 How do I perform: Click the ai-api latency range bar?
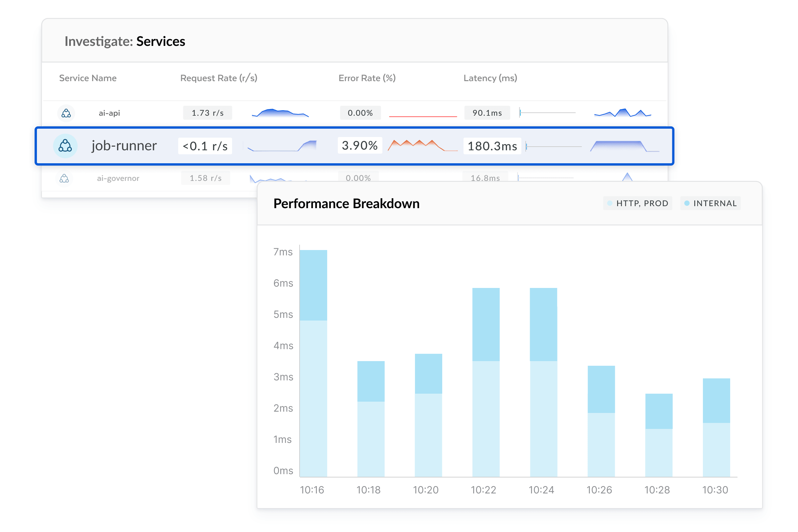[x=547, y=113]
